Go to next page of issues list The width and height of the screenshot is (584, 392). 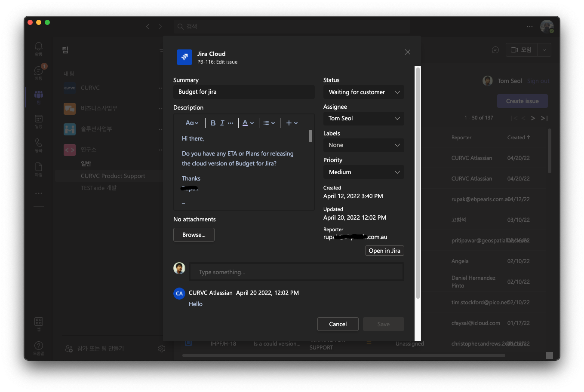click(x=533, y=118)
